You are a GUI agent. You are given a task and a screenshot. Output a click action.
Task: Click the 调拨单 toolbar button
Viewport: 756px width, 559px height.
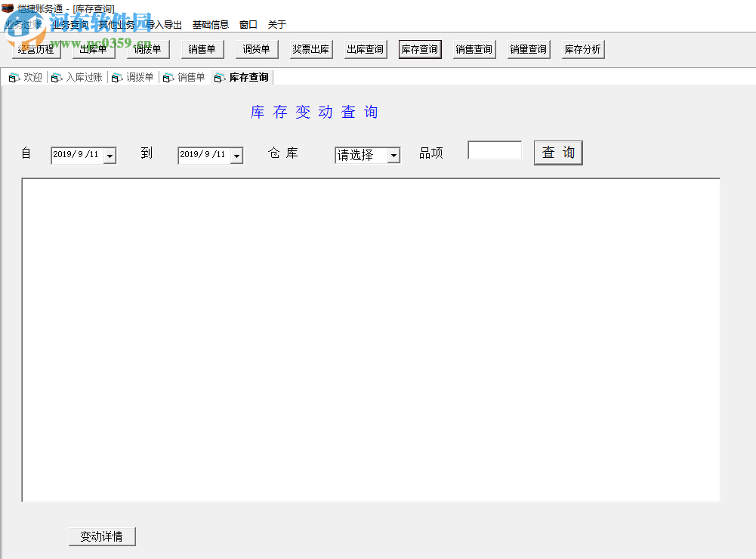click(147, 49)
